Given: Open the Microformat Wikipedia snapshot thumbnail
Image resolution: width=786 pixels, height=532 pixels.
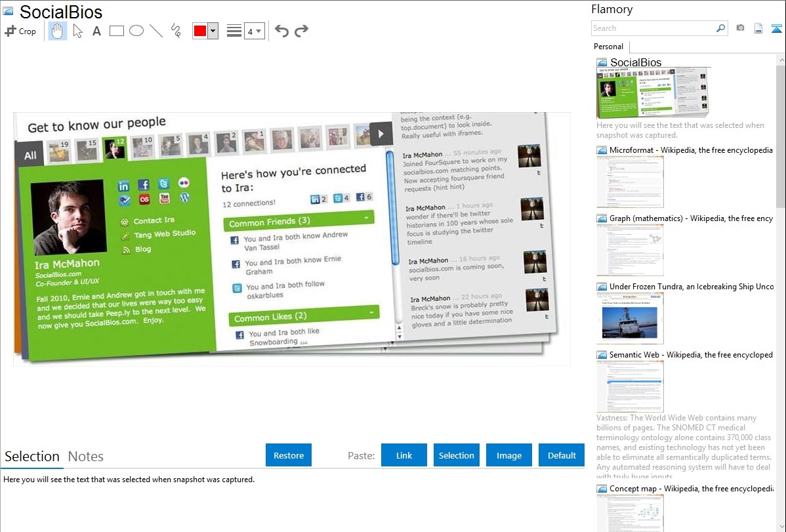Looking at the screenshot, I should (x=630, y=182).
